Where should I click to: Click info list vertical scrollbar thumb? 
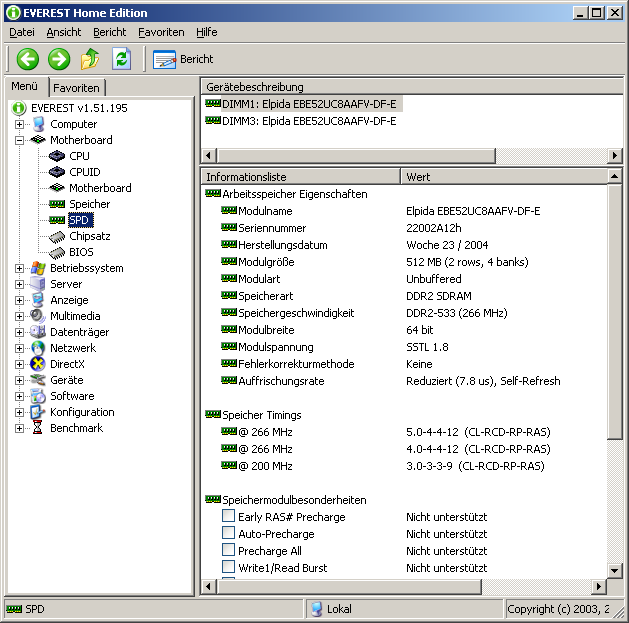point(615,312)
